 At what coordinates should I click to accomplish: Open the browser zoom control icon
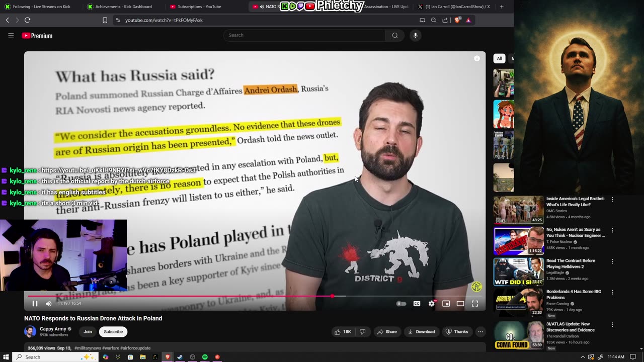[x=434, y=20]
